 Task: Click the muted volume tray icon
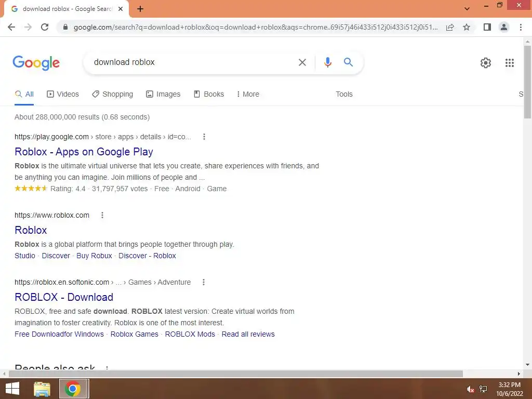[x=470, y=389]
